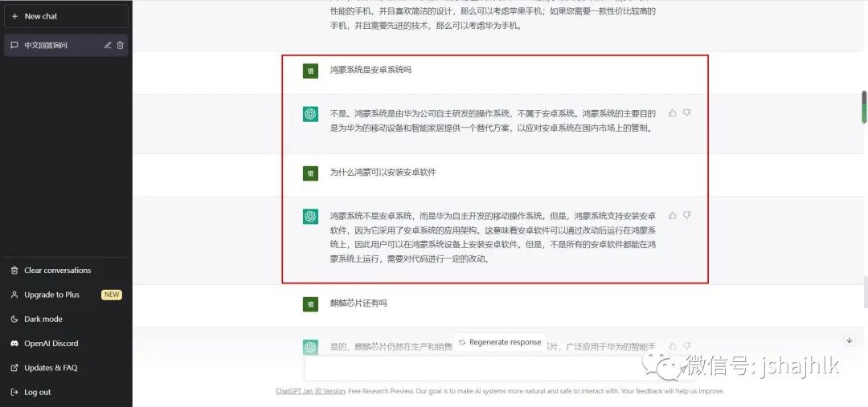Thumbs down the 不是。鸿蒙系统 answer
The width and height of the screenshot is (868, 407).
[687, 113]
